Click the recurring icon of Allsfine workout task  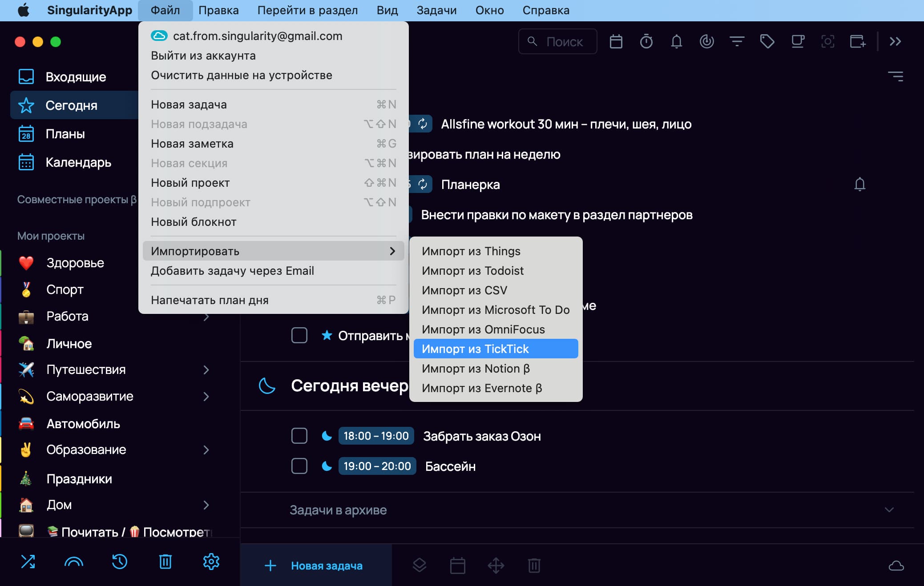tap(423, 124)
